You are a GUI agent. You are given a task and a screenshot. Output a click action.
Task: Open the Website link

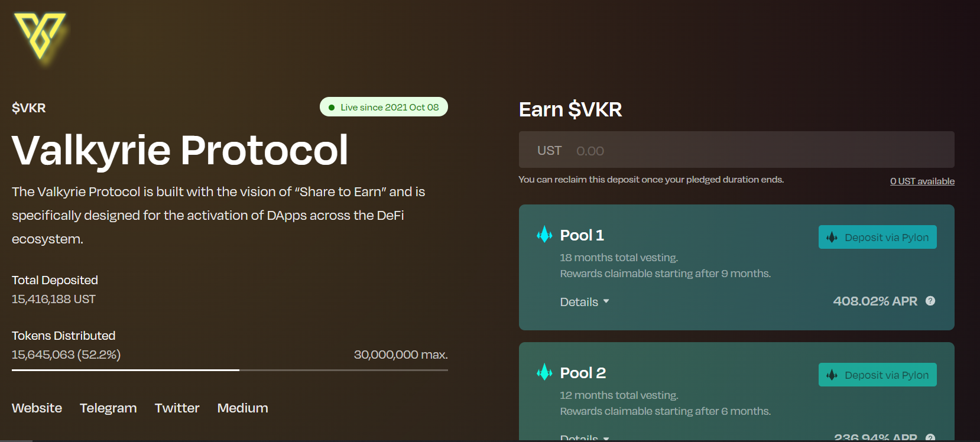click(x=37, y=408)
